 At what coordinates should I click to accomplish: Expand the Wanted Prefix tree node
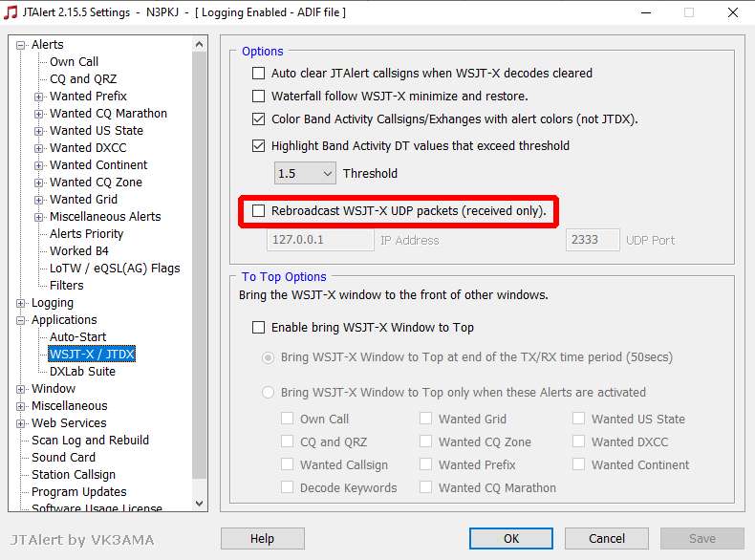pos(38,97)
